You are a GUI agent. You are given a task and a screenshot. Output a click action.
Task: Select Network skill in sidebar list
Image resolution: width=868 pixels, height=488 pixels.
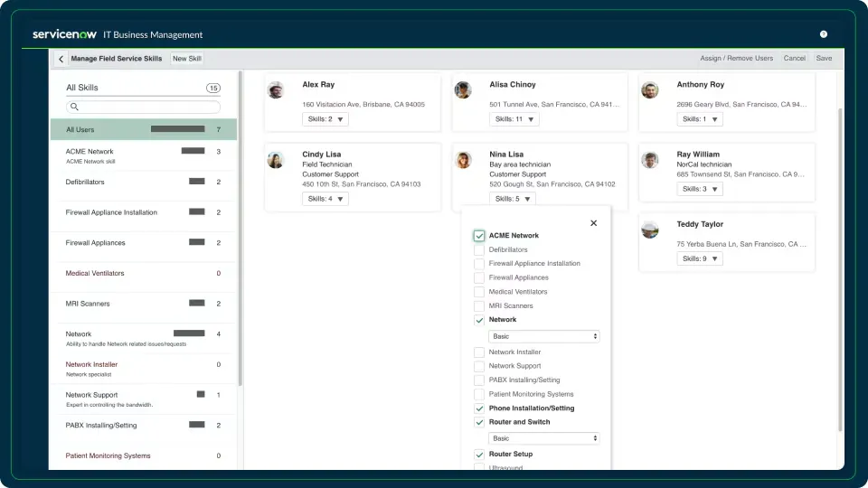point(144,338)
